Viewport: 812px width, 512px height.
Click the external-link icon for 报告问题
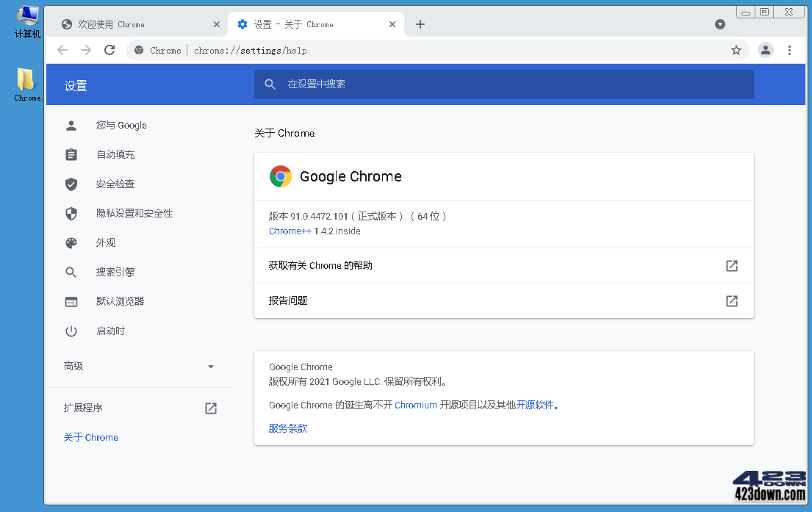point(732,300)
